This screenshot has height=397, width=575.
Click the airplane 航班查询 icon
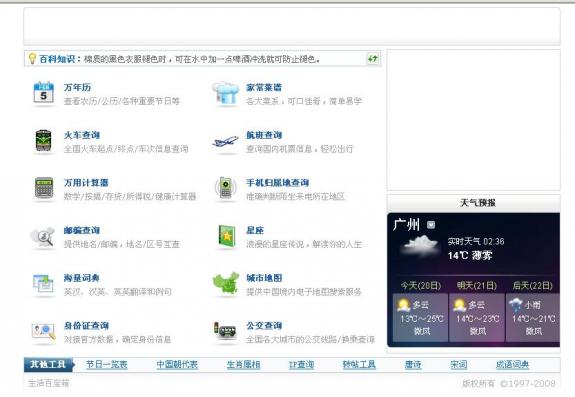point(225,141)
